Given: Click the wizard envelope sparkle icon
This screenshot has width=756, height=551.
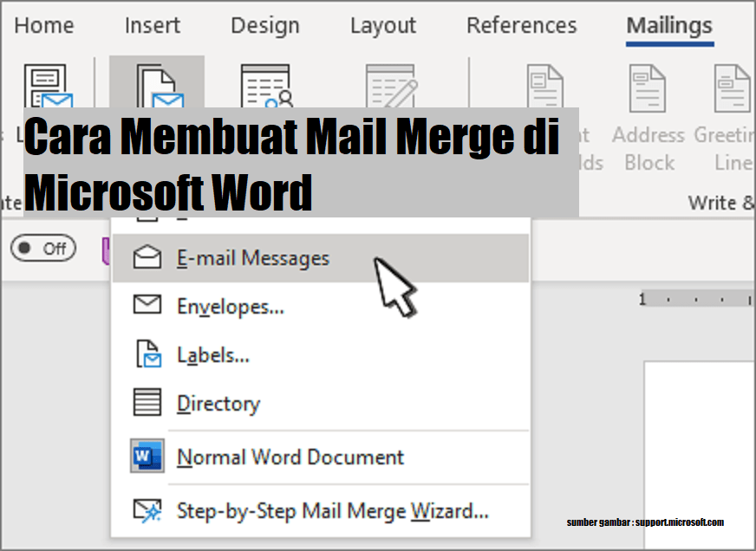Looking at the screenshot, I should [147, 510].
